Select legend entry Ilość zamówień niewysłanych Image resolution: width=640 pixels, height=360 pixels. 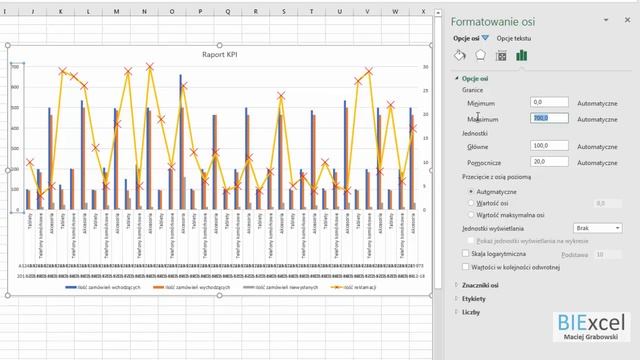[280, 287]
